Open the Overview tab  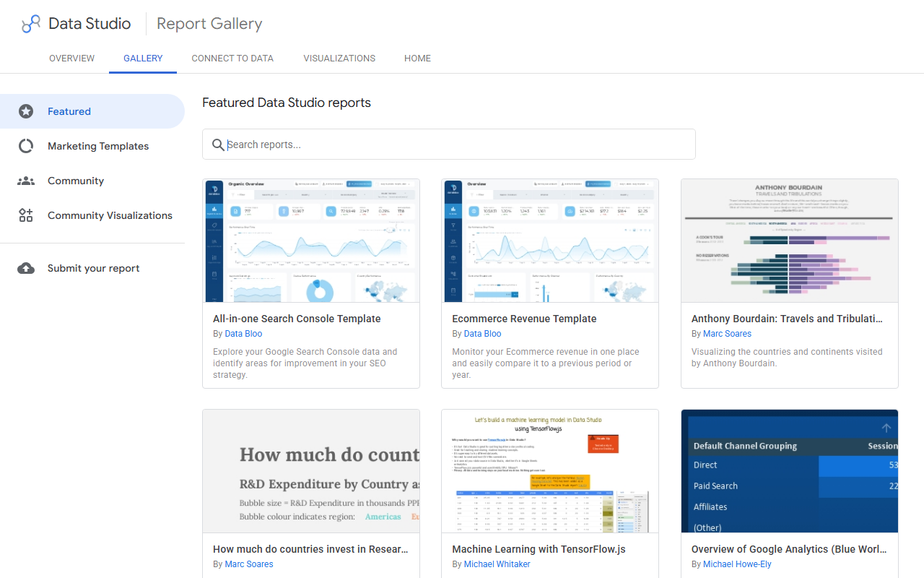71,59
